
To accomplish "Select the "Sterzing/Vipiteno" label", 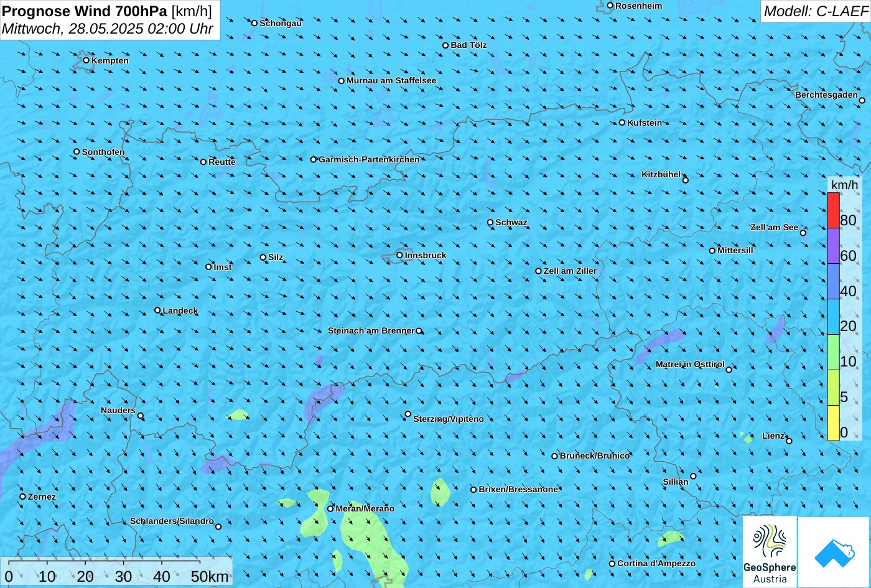I will (x=449, y=419).
